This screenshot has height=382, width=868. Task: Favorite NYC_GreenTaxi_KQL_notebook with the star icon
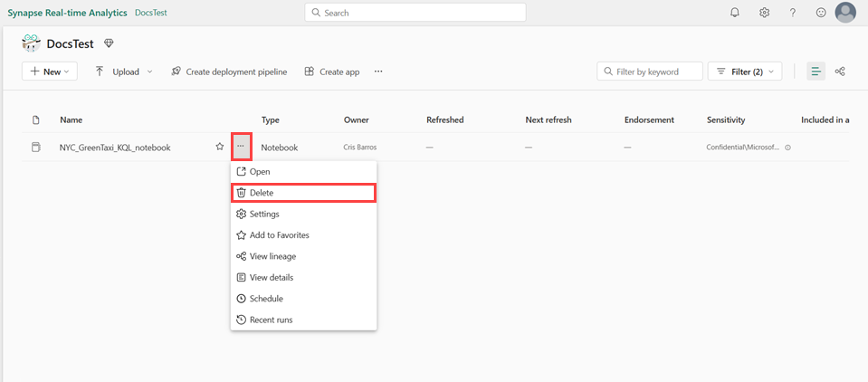(219, 147)
